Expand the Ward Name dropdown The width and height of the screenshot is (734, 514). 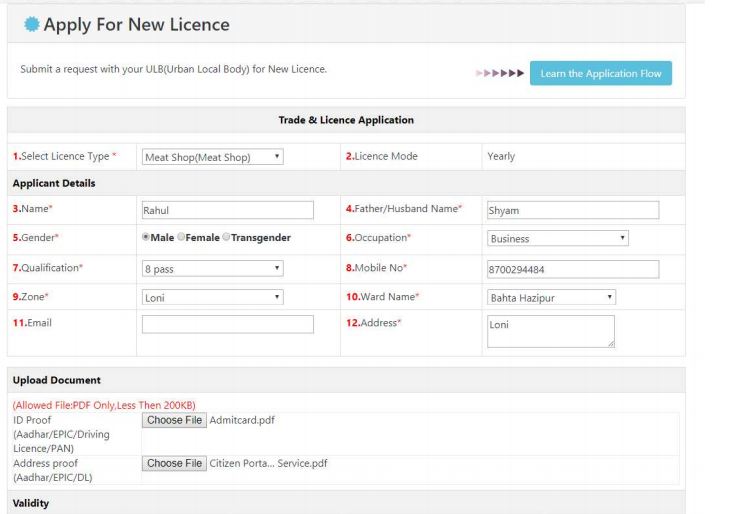[551, 298]
